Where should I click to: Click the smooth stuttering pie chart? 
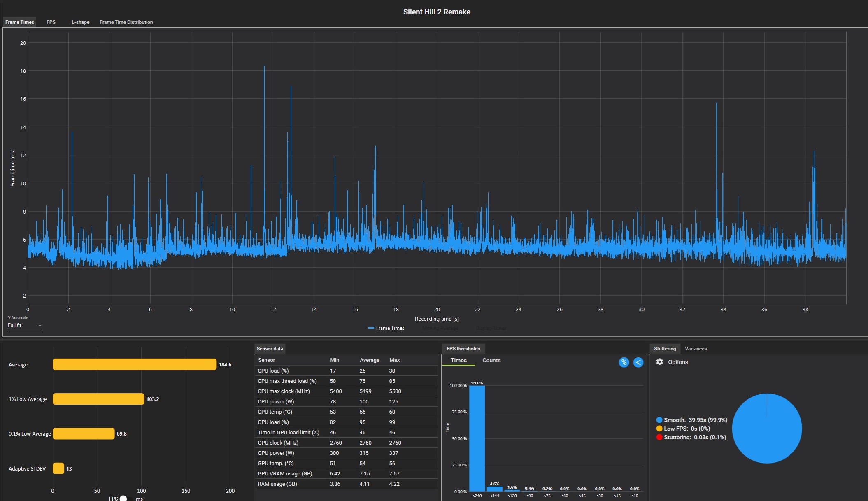tap(767, 429)
